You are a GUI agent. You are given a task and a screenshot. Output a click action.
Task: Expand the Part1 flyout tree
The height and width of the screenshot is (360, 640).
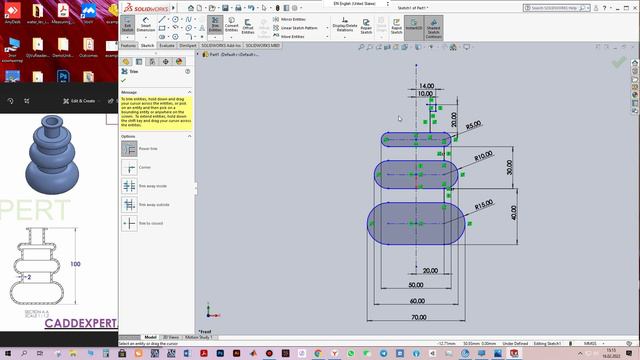pyautogui.click(x=198, y=54)
